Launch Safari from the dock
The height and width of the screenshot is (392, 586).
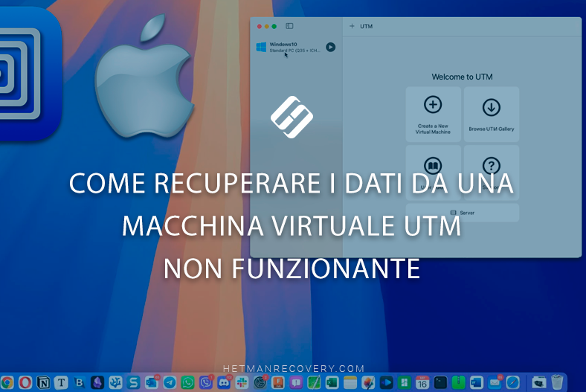coord(513,382)
